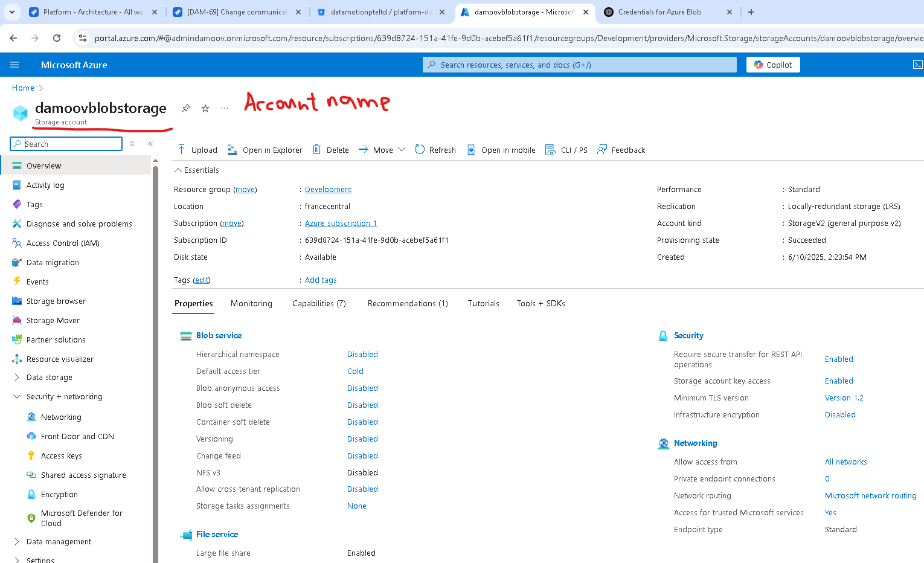Screen dimensions: 924x563
Task: Open Activity log in sidebar
Action: pyautogui.click(x=45, y=185)
